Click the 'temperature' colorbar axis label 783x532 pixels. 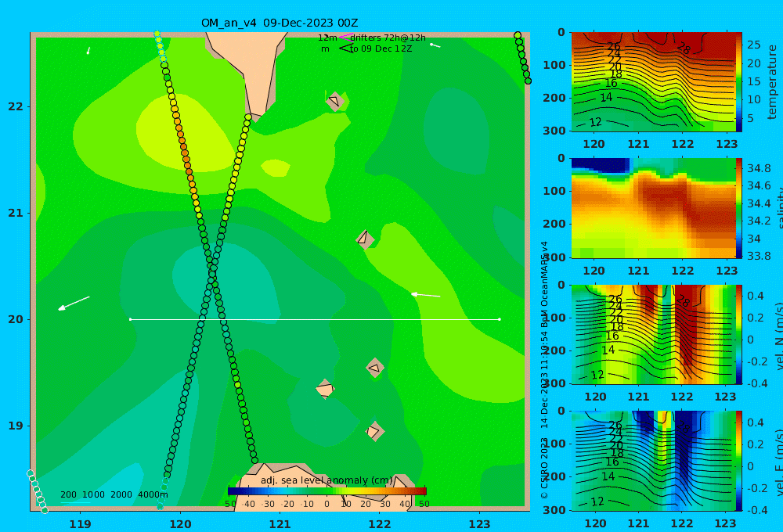tap(772, 82)
